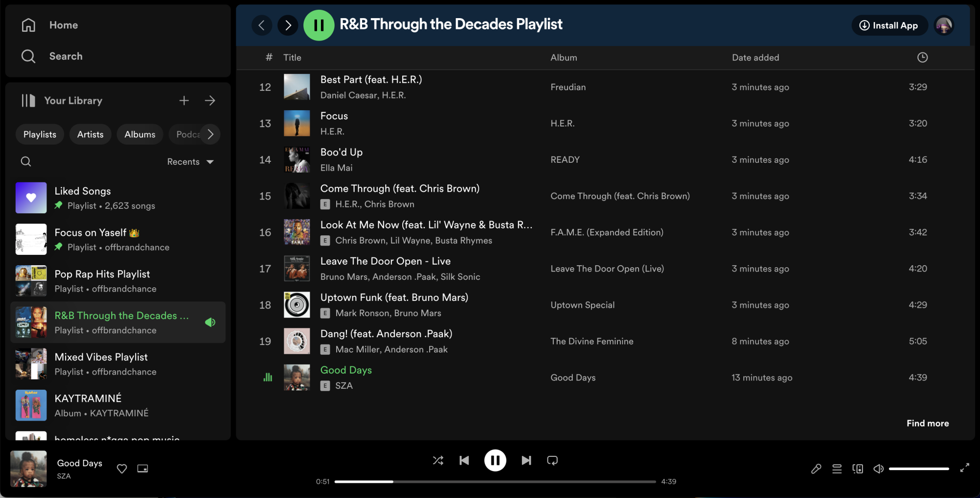980x498 pixels.
Task: Mute the volume speaker icon
Action: [879, 469]
